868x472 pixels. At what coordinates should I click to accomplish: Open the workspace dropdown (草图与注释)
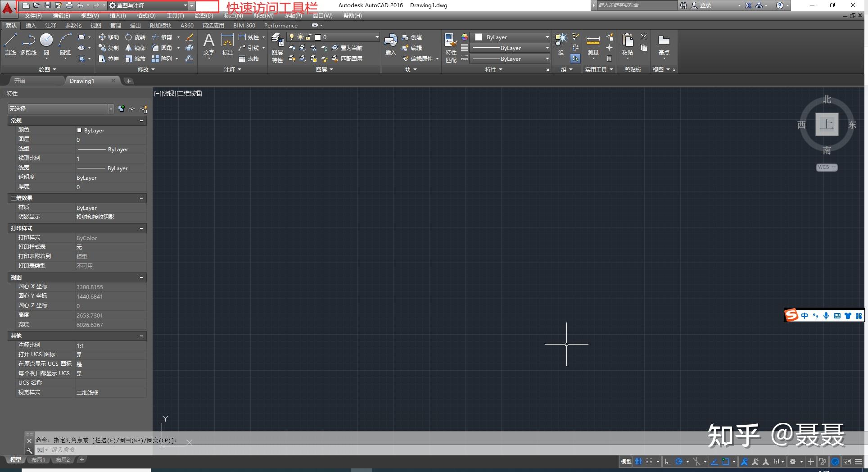pyautogui.click(x=149, y=5)
